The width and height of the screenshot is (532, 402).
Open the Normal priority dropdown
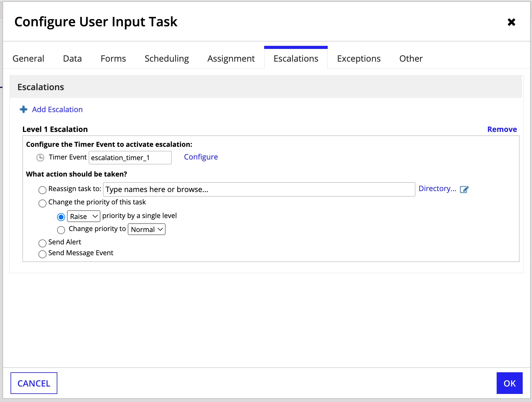[x=146, y=229]
